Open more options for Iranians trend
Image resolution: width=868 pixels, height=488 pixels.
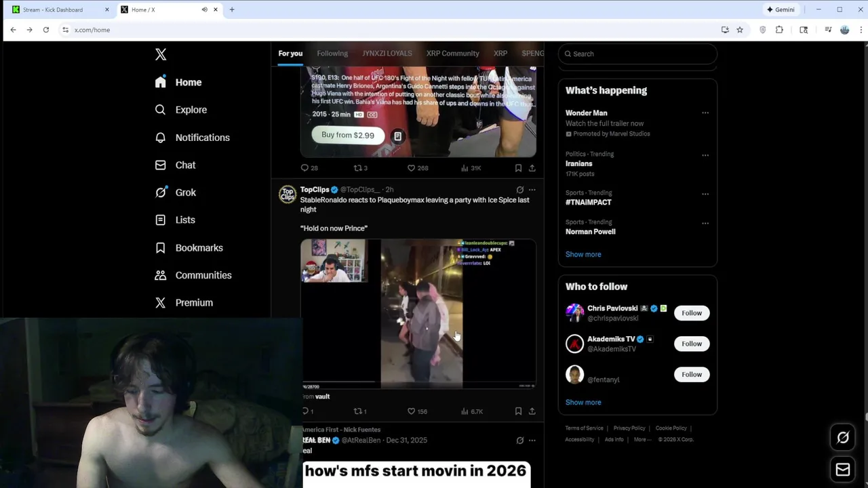pyautogui.click(x=705, y=155)
